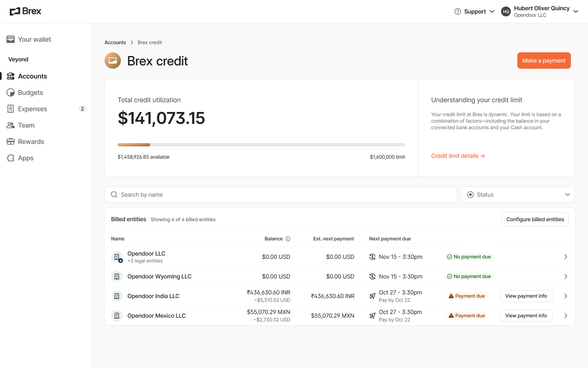
Task: Click the Status filter circle icon
Action: click(470, 195)
